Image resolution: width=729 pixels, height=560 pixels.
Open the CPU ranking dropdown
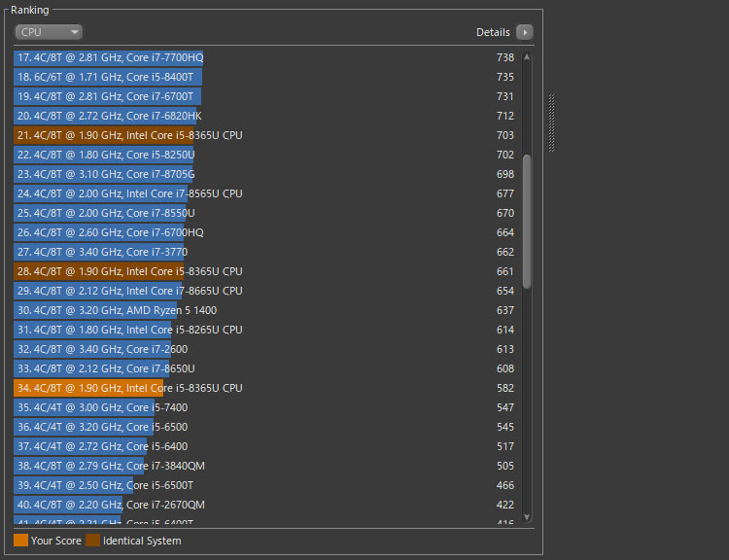click(x=49, y=32)
